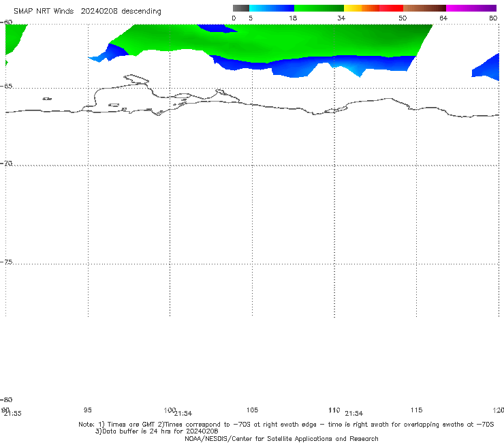Screen dimensions: 504x443
Task: Click the note line starting 'Note: 1) Times are GMT'
Action: (286, 425)
